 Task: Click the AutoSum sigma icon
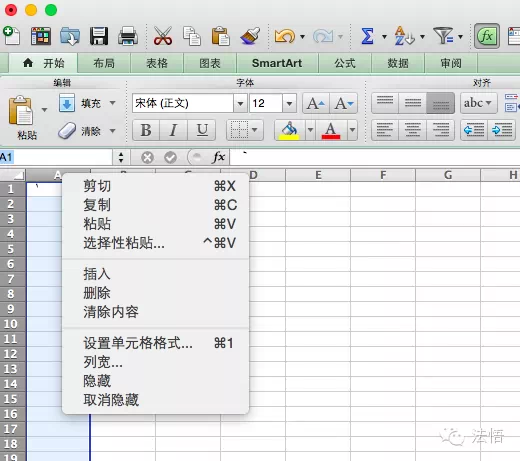[367, 36]
